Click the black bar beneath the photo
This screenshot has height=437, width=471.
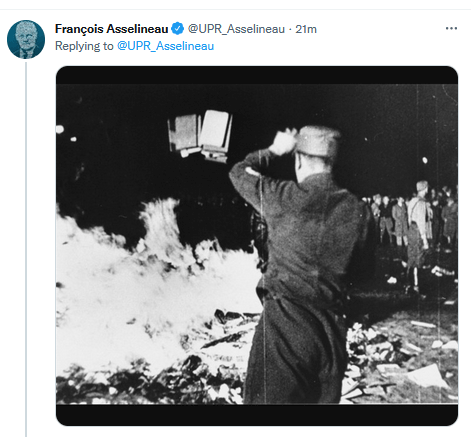pyautogui.click(x=257, y=415)
